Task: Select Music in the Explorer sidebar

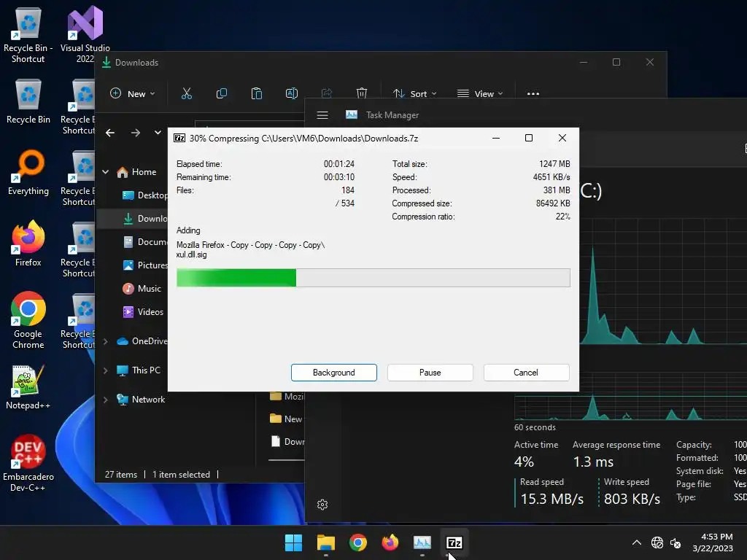Action: point(142,289)
